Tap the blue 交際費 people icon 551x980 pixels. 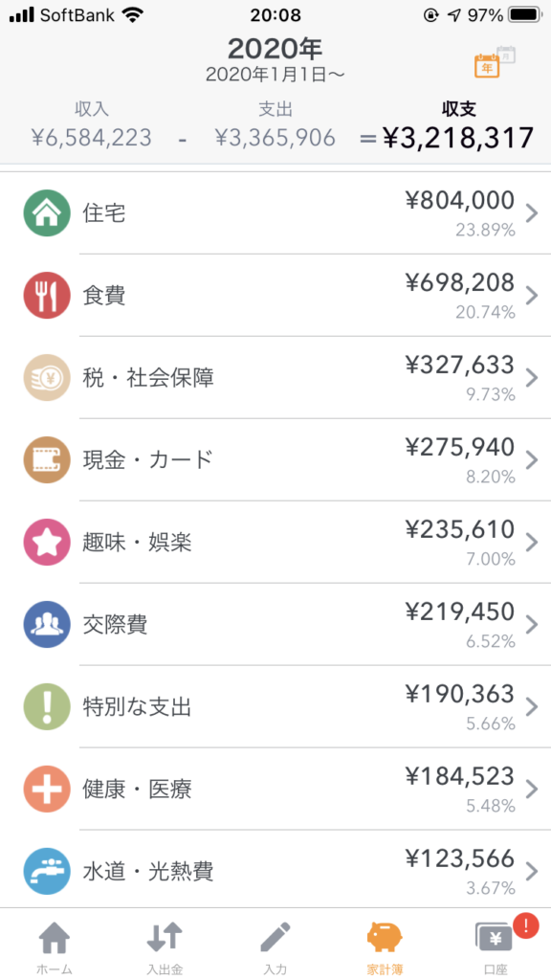click(x=47, y=624)
